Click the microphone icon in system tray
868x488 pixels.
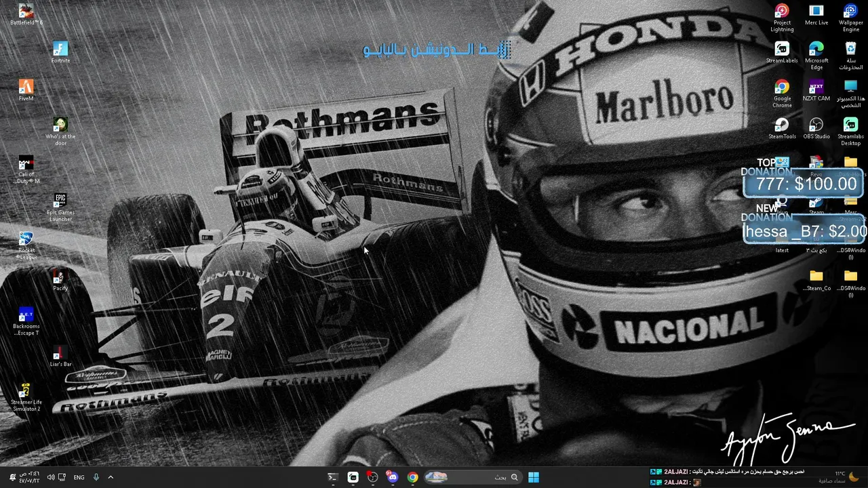tap(96, 477)
